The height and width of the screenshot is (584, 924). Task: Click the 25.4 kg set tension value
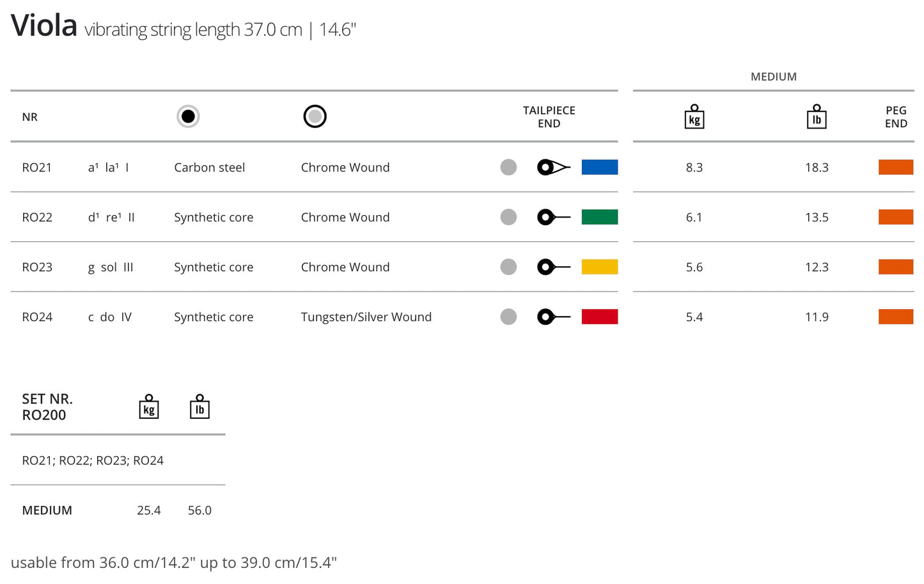point(148,510)
